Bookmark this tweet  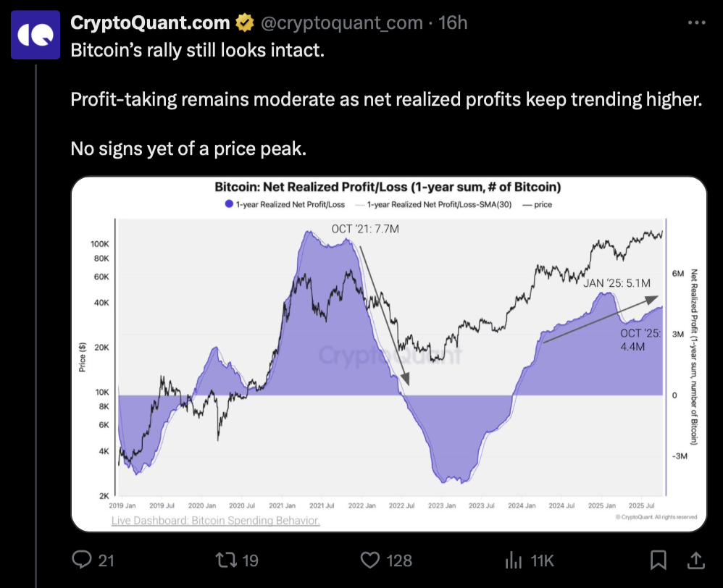click(658, 560)
